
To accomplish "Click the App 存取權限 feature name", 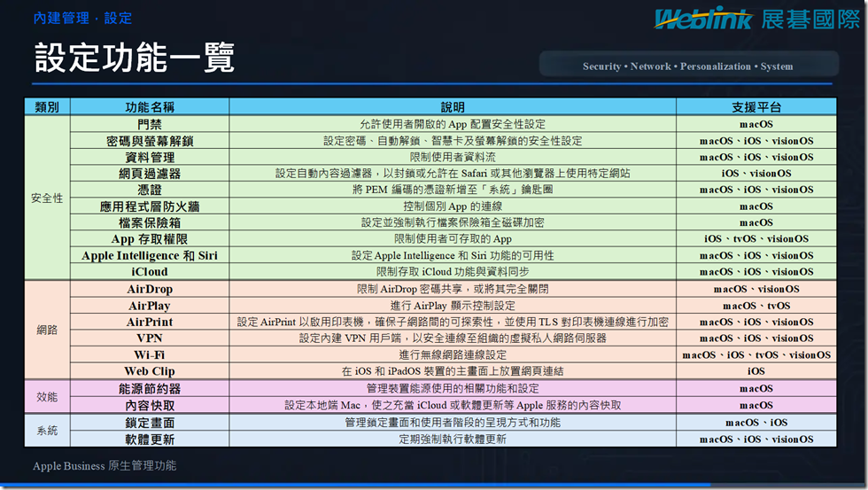I will pyautogui.click(x=150, y=238).
